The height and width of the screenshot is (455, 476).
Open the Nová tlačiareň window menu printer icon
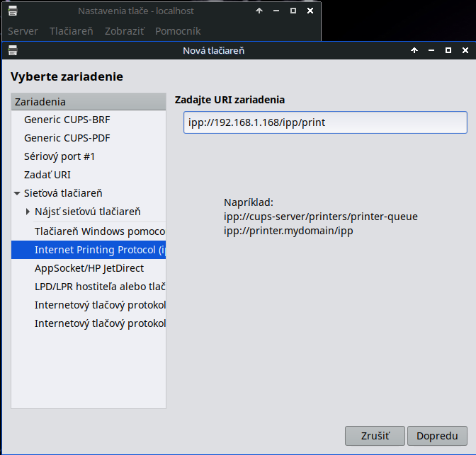point(12,51)
